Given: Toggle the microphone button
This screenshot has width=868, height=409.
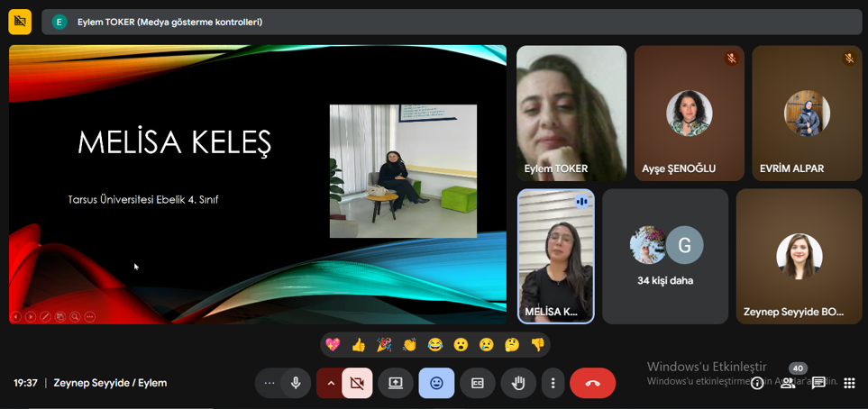Looking at the screenshot, I should pyautogui.click(x=295, y=383).
